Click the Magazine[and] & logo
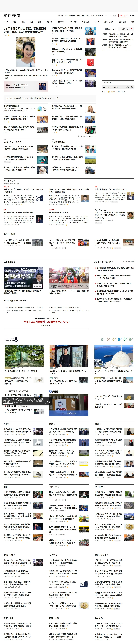The height and width of the screenshot is (644, 138). pyautogui.click(x=11, y=339)
